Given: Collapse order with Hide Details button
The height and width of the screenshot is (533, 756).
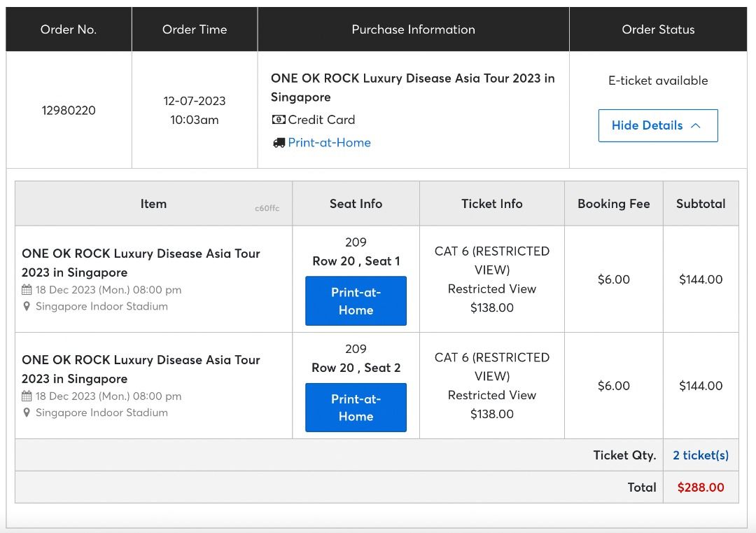Looking at the screenshot, I should 657,125.
